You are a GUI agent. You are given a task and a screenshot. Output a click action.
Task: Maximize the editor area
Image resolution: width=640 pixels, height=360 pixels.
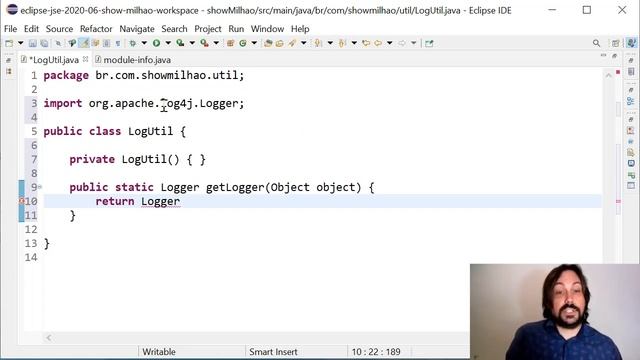(615, 56)
